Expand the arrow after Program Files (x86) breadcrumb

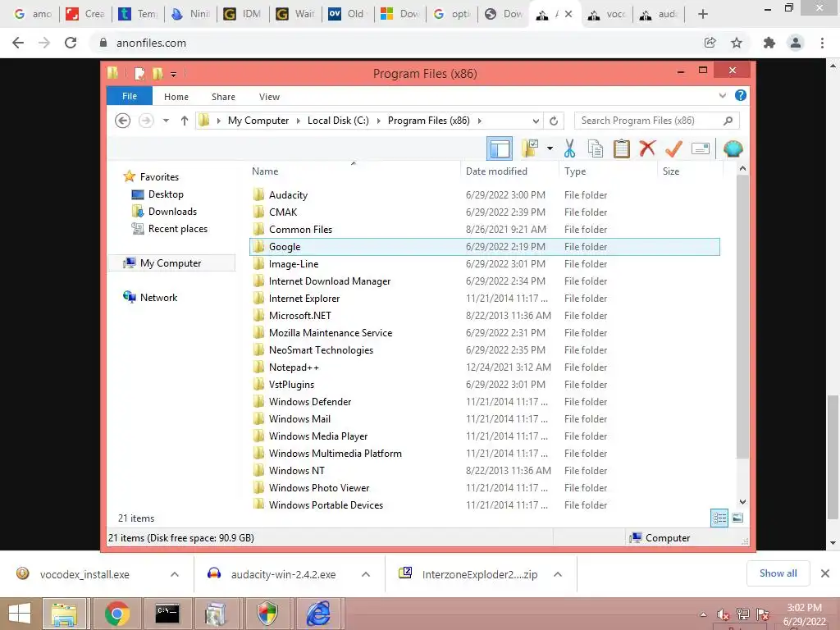[x=479, y=121]
